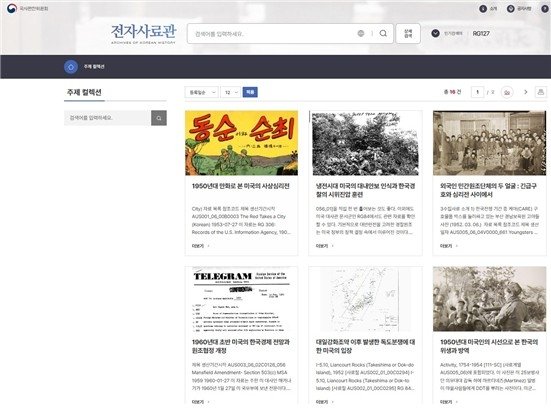
Task: Go to the next page with the right arrow
Action: (526, 92)
